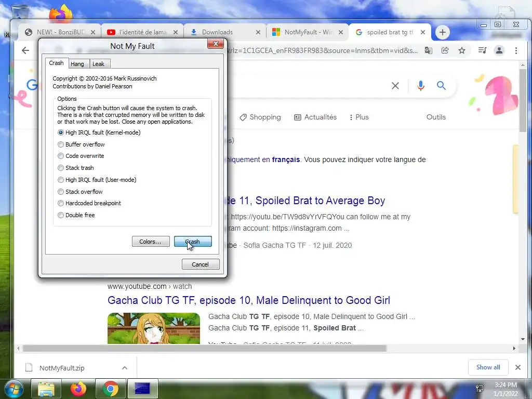Image resolution: width=532 pixels, height=399 pixels.
Task: Select Buffer overflow radio option
Action: pos(61,144)
